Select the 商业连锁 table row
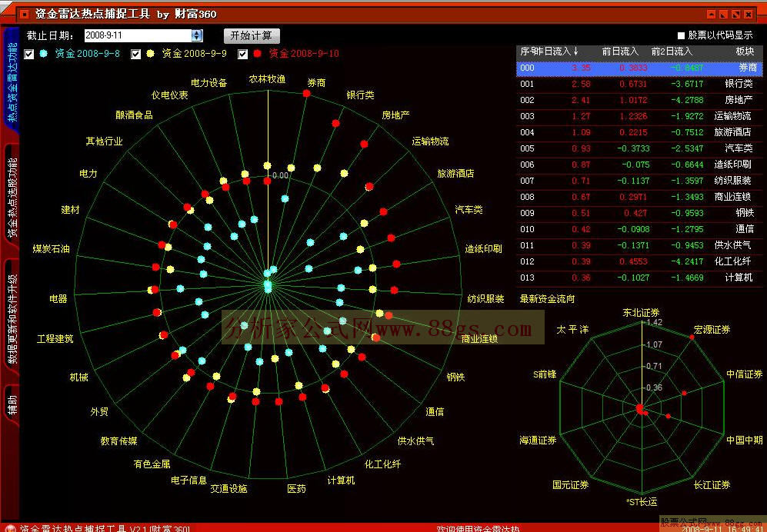The image size is (767, 532). coord(639,197)
